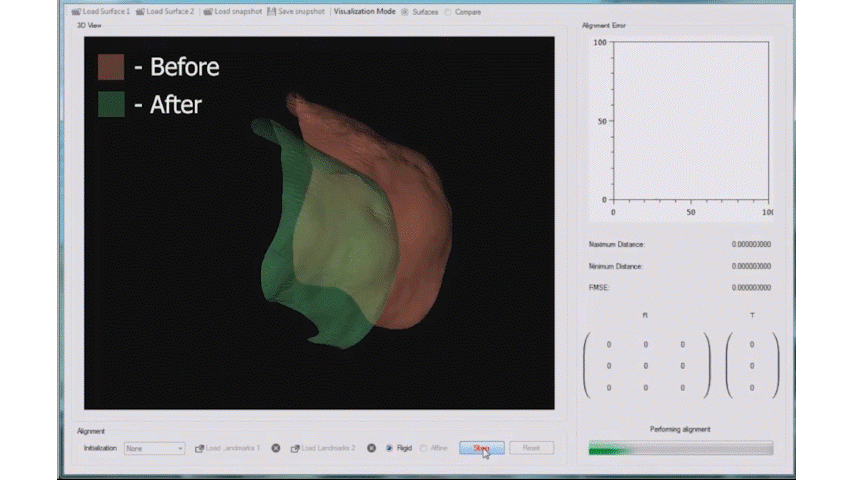Click the Reset button
The height and width of the screenshot is (480, 853).
click(x=531, y=448)
